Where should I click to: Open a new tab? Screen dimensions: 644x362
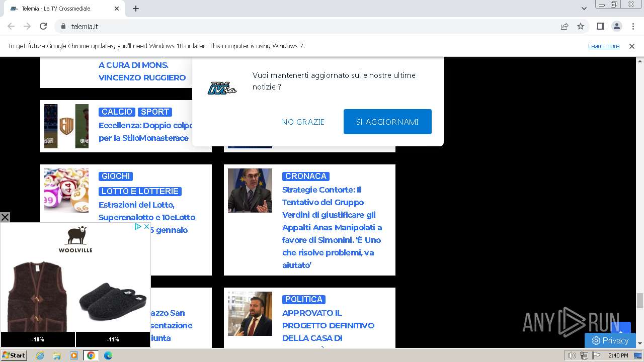(x=136, y=9)
